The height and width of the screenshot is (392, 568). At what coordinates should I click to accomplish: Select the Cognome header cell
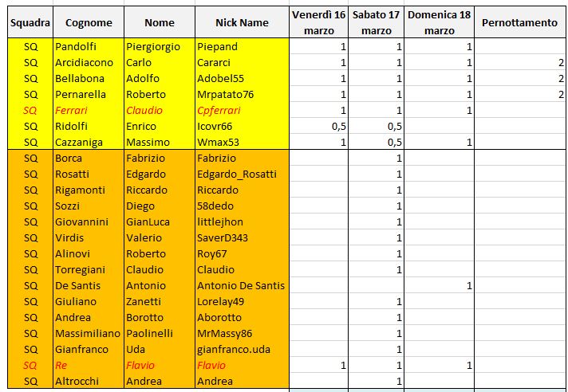[89, 22]
